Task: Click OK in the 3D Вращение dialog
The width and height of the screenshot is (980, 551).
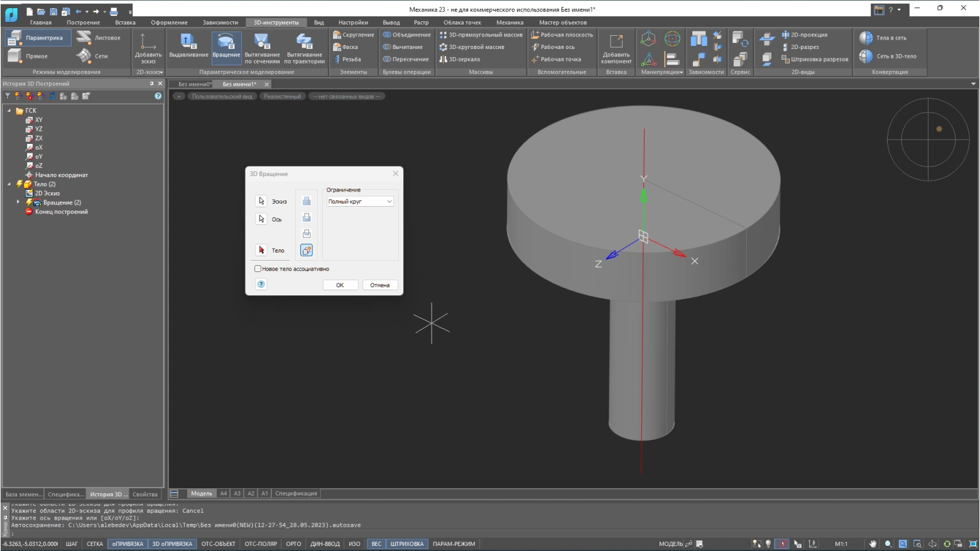Action: click(340, 285)
